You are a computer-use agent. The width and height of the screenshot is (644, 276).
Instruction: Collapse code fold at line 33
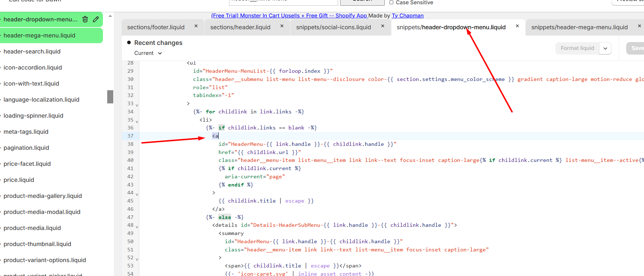pyautogui.click(x=137, y=105)
